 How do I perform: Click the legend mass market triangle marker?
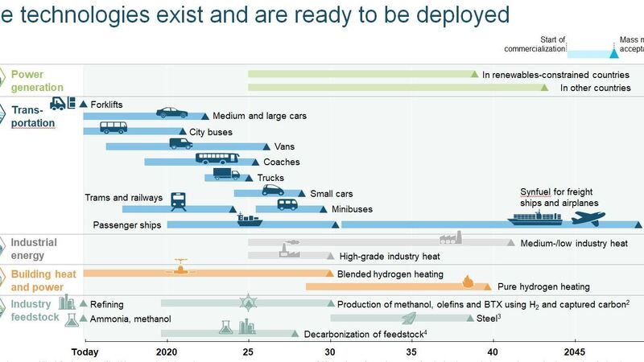(x=613, y=53)
